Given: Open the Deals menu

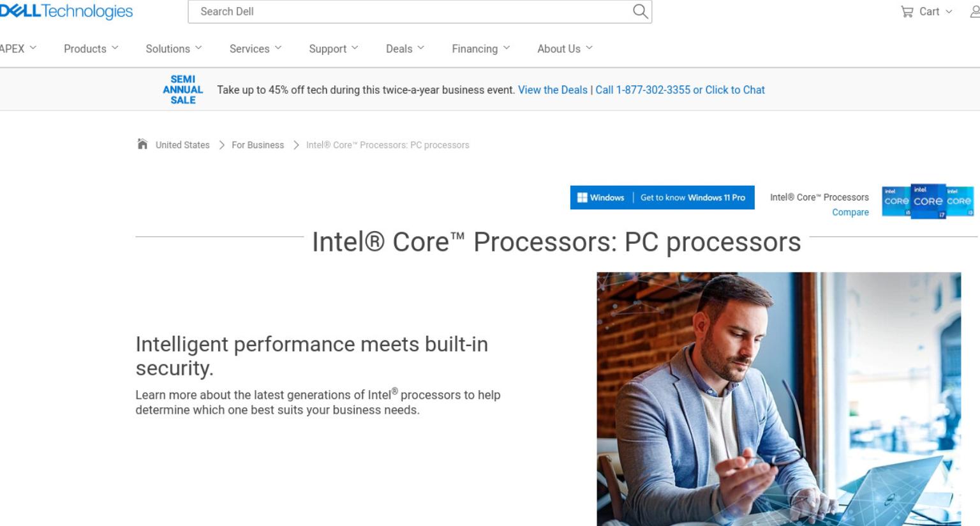Looking at the screenshot, I should (x=405, y=49).
